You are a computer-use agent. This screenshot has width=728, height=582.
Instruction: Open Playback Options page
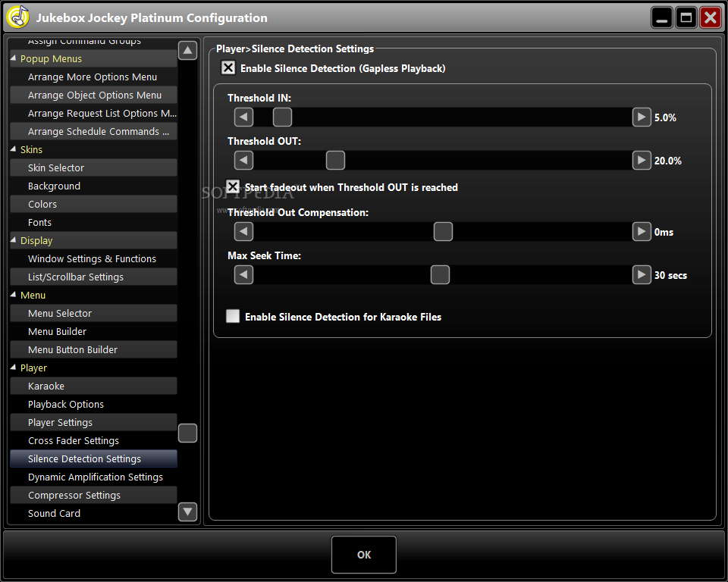[x=93, y=404]
